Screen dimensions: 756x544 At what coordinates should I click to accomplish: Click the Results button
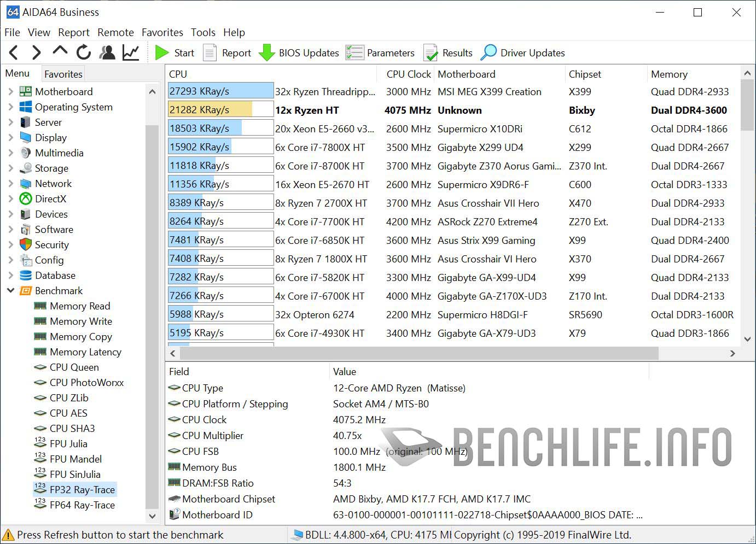click(x=448, y=52)
